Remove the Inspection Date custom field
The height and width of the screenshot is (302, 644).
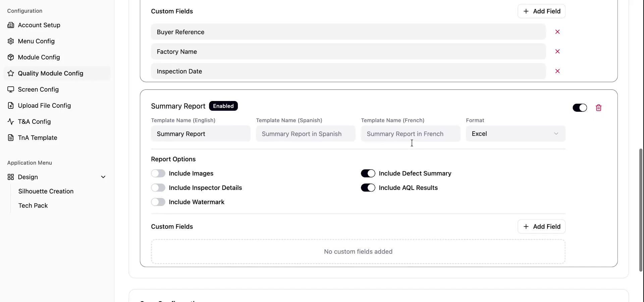[557, 71]
